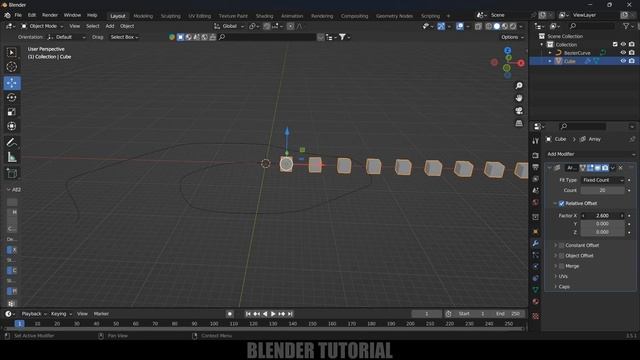Image resolution: width=640 pixels, height=360 pixels.
Task: Select the Measure tool
Action: (x=11, y=157)
